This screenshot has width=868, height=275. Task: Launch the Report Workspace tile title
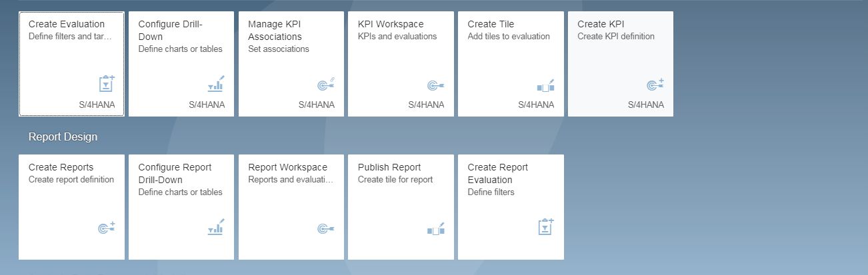[288, 167]
